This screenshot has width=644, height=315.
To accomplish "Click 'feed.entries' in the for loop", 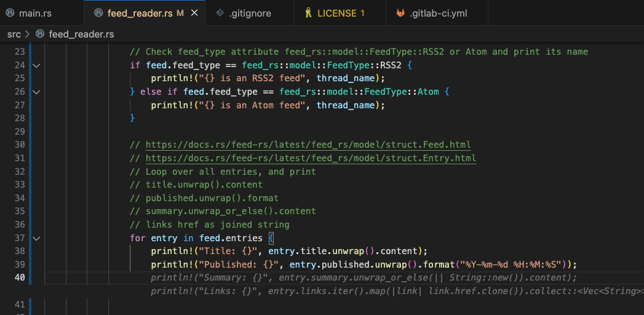I will [x=231, y=238].
